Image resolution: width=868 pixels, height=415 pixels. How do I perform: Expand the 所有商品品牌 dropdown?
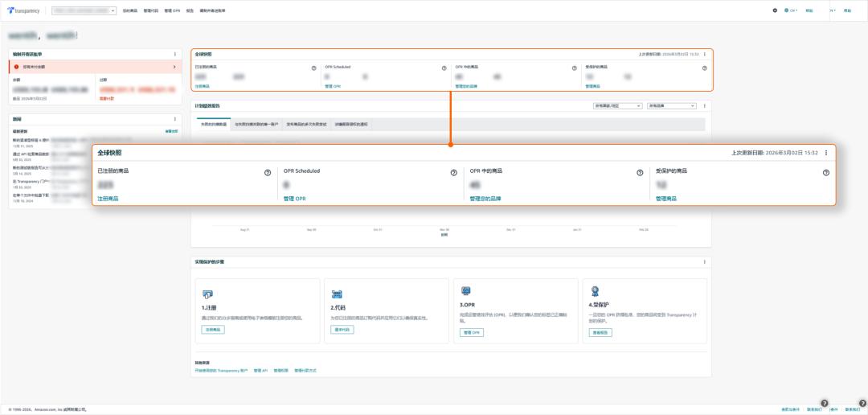click(671, 105)
